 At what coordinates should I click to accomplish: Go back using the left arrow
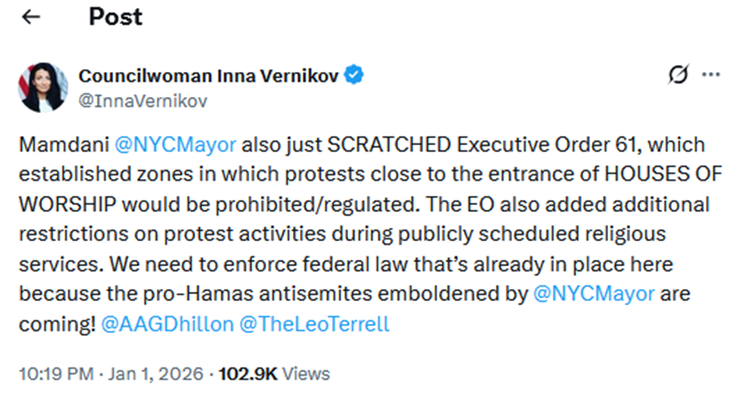click(x=32, y=17)
